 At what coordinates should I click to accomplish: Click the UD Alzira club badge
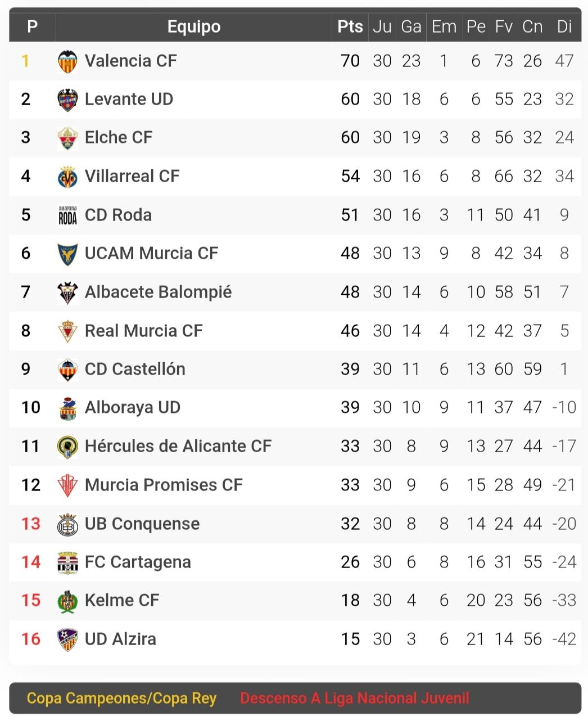click(x=67, y=640)
